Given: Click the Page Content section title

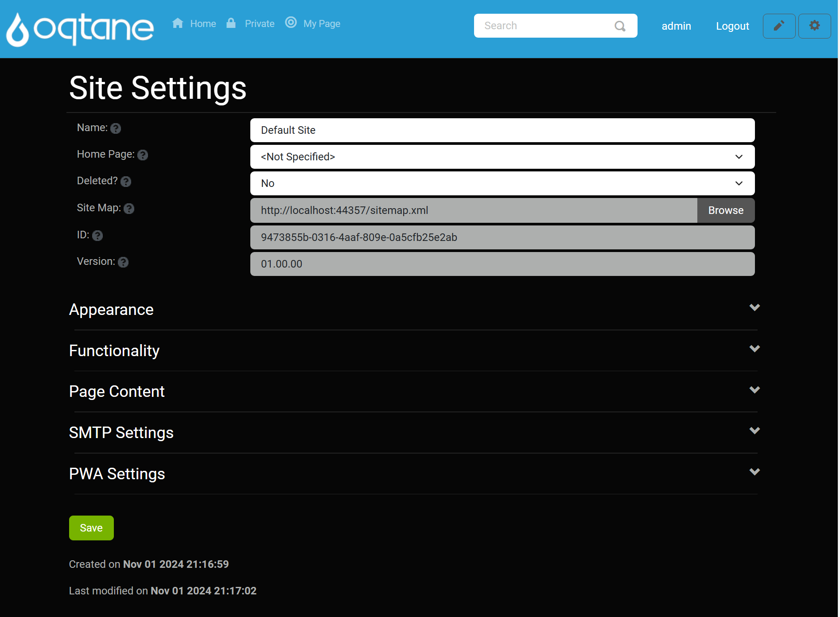Looking at the screenshot, I should [x=117, y=392].
